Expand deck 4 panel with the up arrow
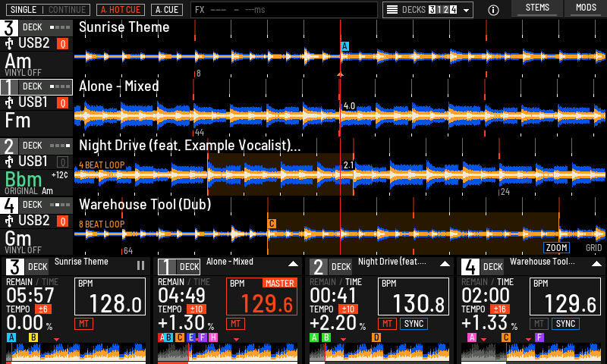The height and width of the screenshot is (364, 607). coord(596,264)
